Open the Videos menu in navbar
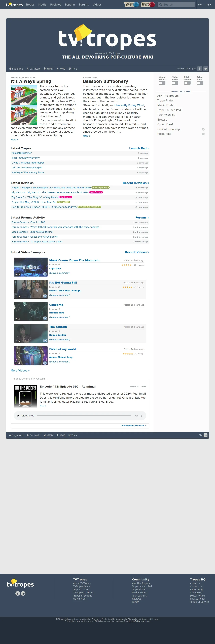 [x=97, y=5]
